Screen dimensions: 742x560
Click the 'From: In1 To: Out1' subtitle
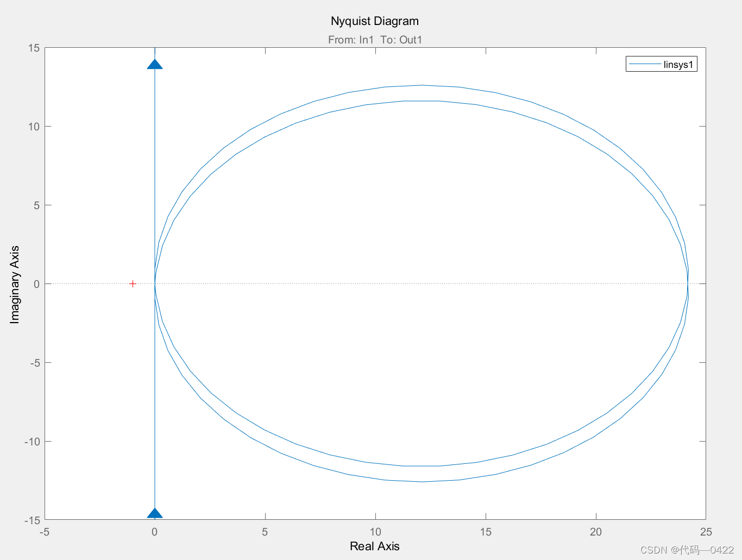[x=375, y=40]
